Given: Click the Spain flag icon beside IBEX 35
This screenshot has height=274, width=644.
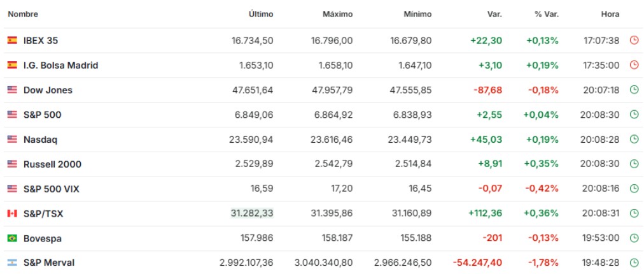Looking at the screenshot, I should (12, 40).
